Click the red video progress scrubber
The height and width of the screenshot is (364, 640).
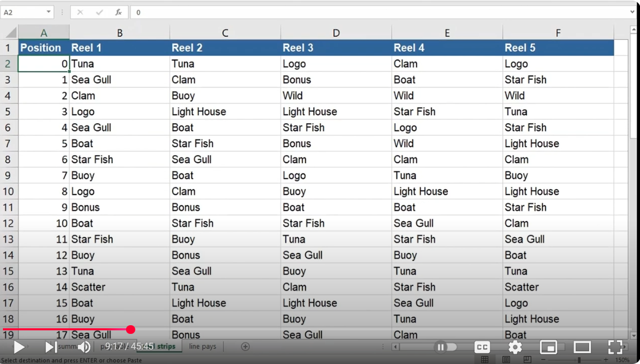[131, 330]
